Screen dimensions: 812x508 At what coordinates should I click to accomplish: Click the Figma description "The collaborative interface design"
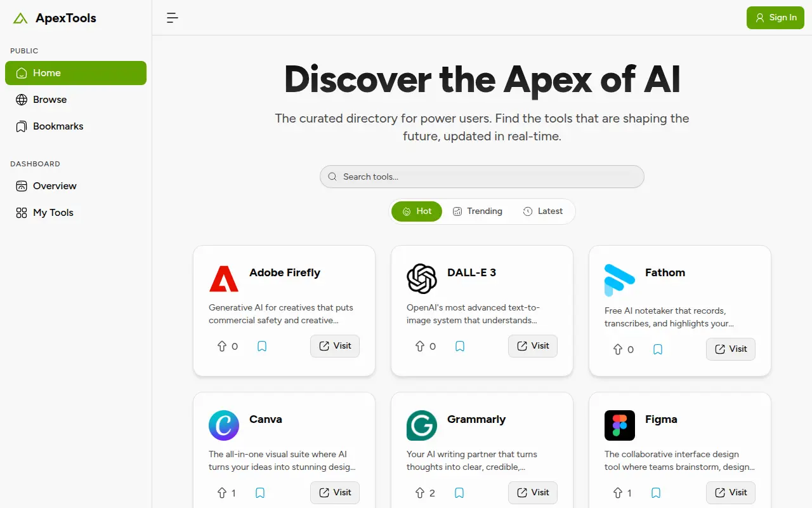click(672, 455)
